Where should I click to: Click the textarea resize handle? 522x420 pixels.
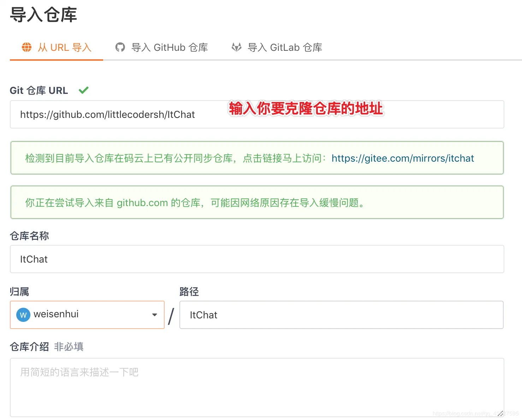(500, 413)
